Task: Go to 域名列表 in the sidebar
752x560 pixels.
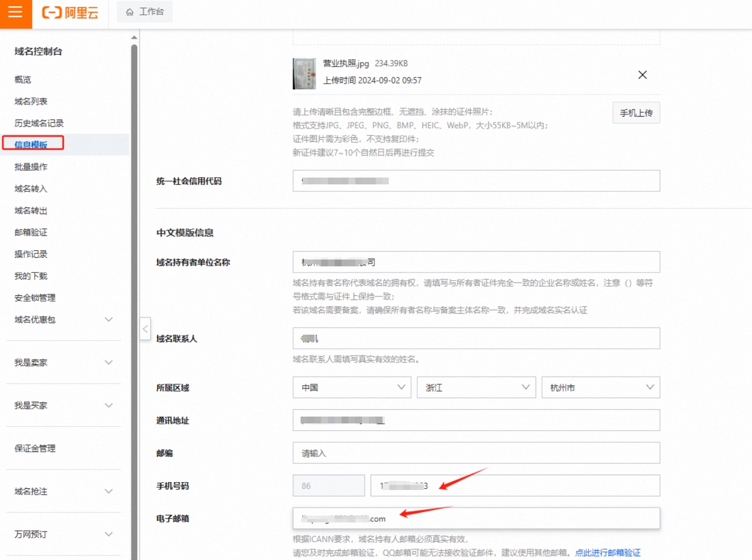Action: click(31, 101)
